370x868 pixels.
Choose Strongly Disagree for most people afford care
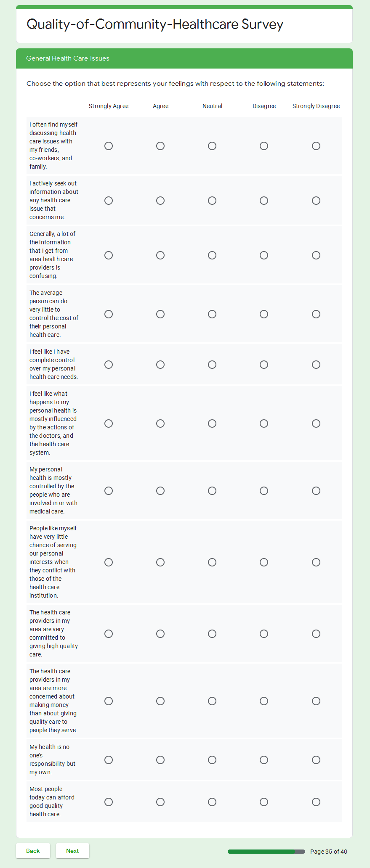tap(316, 802)
